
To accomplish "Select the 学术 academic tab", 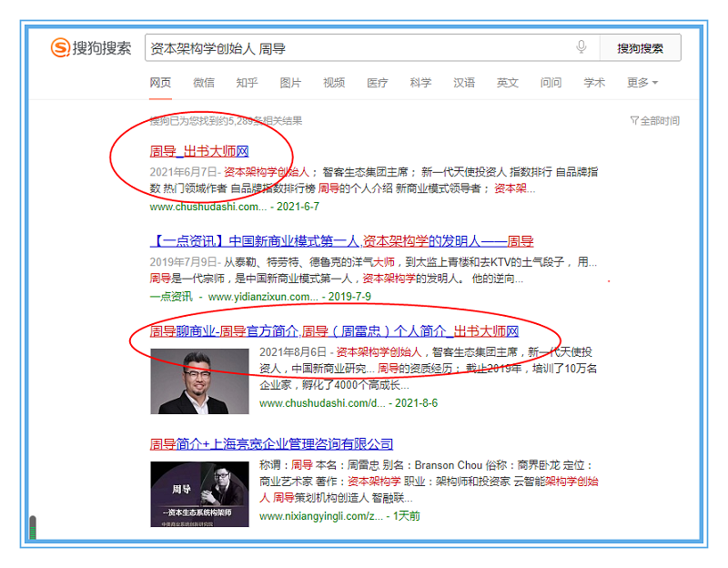I will click(x=594, y=83).
